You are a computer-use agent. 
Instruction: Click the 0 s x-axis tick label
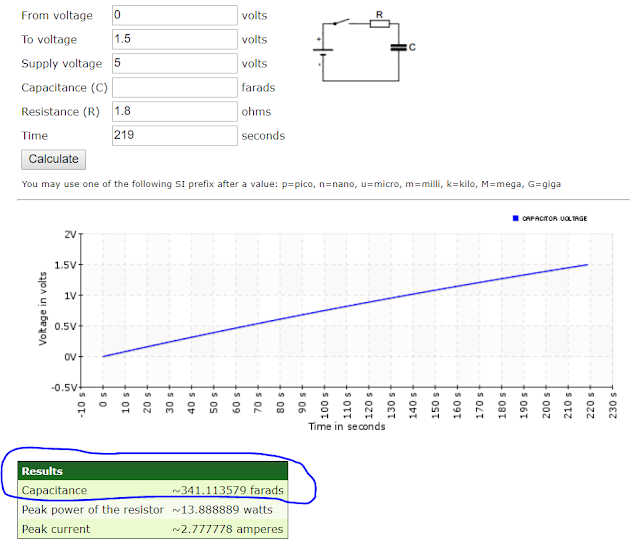pos(103,400)
